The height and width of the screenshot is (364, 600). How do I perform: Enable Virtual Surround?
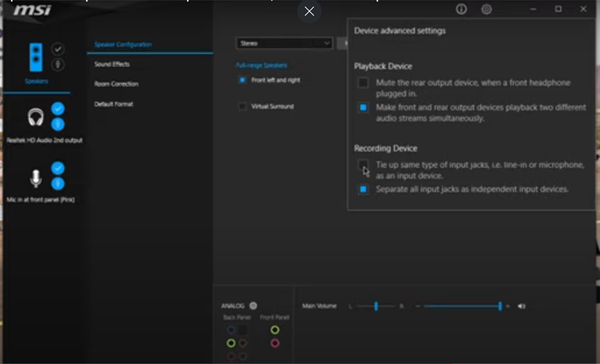(x=243, y=106)
